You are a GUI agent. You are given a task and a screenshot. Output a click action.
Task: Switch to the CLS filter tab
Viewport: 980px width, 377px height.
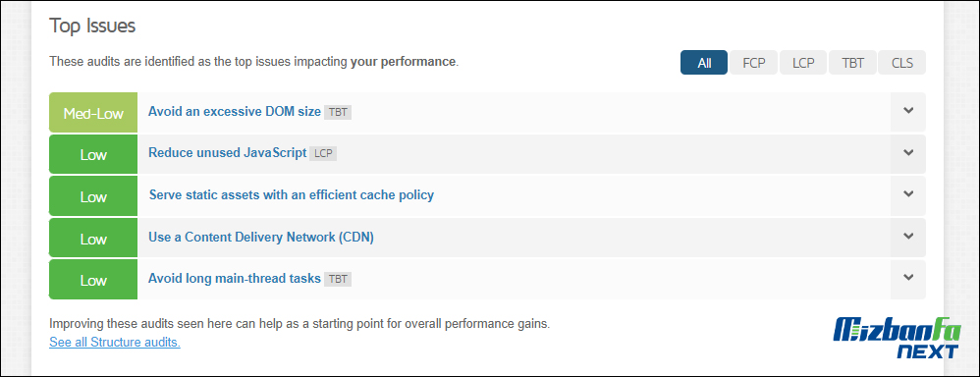(901, 63)
